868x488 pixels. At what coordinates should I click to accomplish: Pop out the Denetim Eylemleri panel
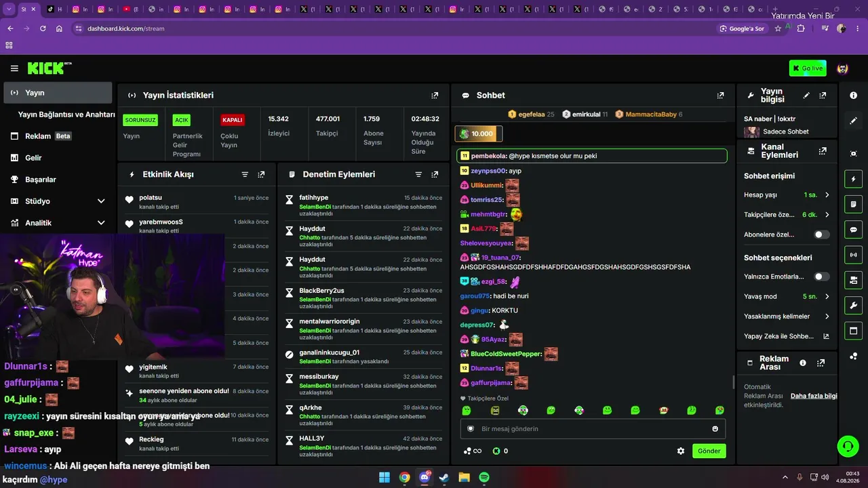click(x=435, y=174)
